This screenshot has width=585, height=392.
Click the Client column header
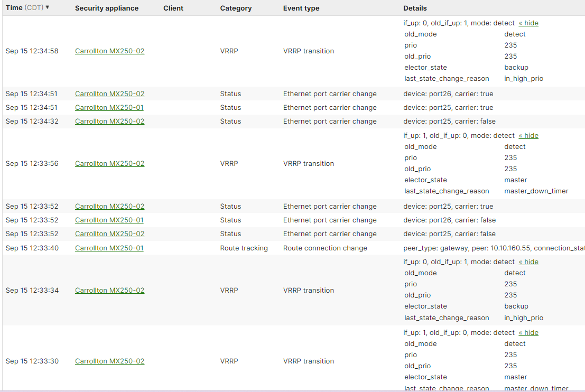pyautogui.click(x=172, y=8)
